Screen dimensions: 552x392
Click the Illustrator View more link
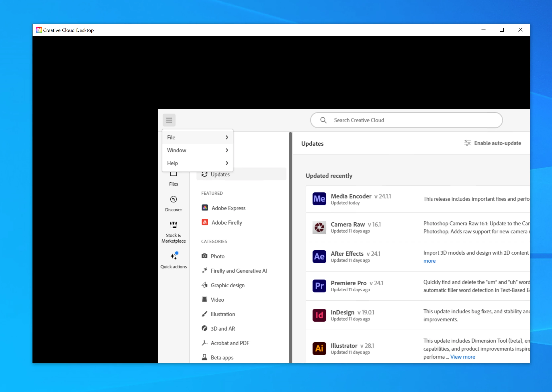coord(462,357)
